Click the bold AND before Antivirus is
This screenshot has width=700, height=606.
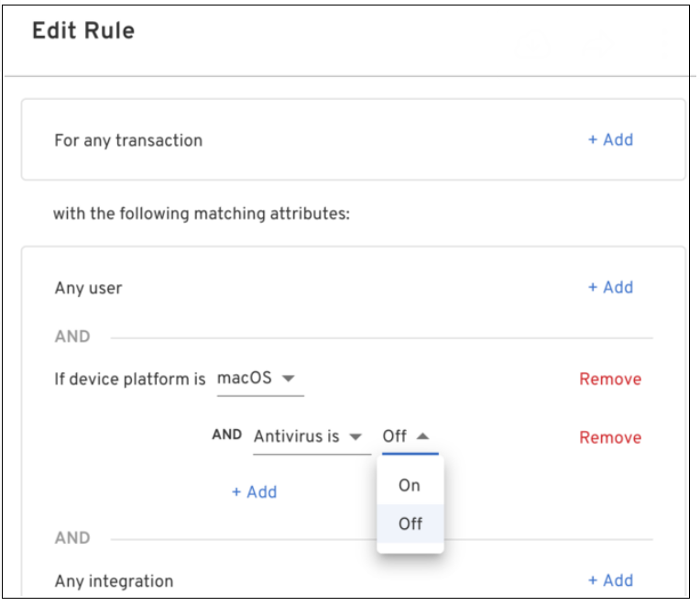point(226,435)
